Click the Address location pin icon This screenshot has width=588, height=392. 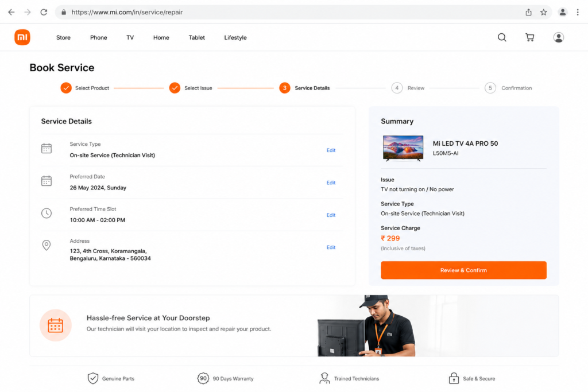point(47,246)
